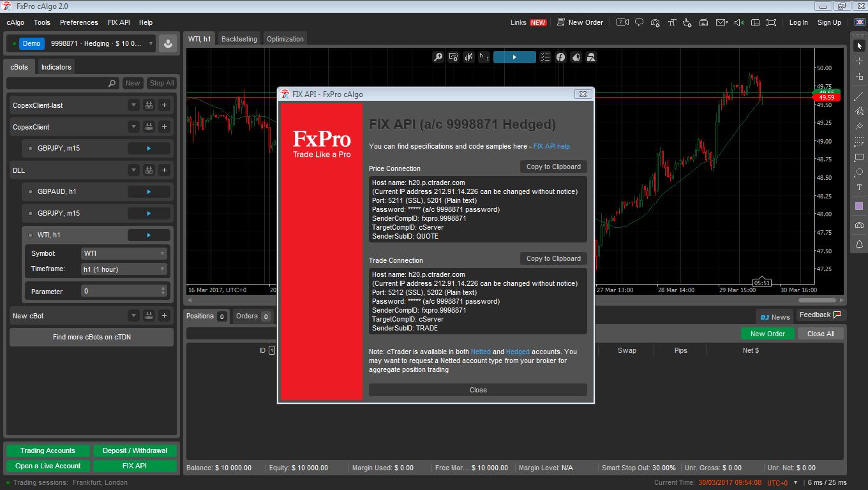Open the Hedged accounts link
The height and width of the screenshot is (490, 868).
pyautogui.click(x=518, y=352)
